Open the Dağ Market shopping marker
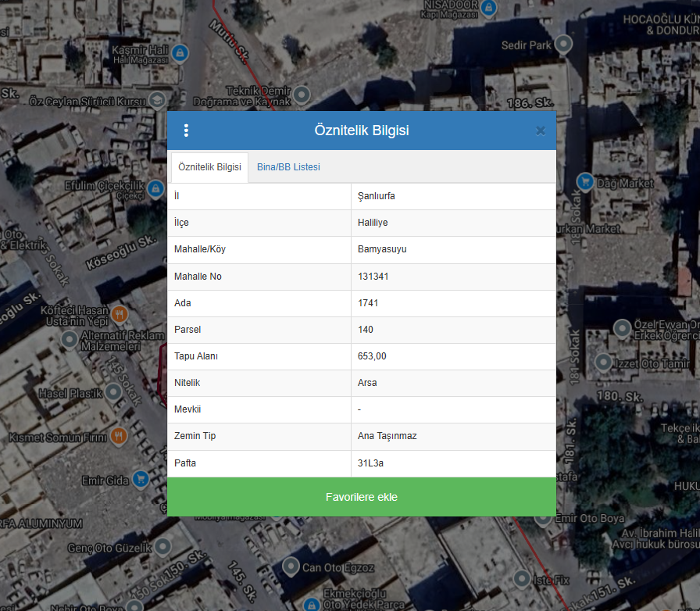 pos(584,183)
